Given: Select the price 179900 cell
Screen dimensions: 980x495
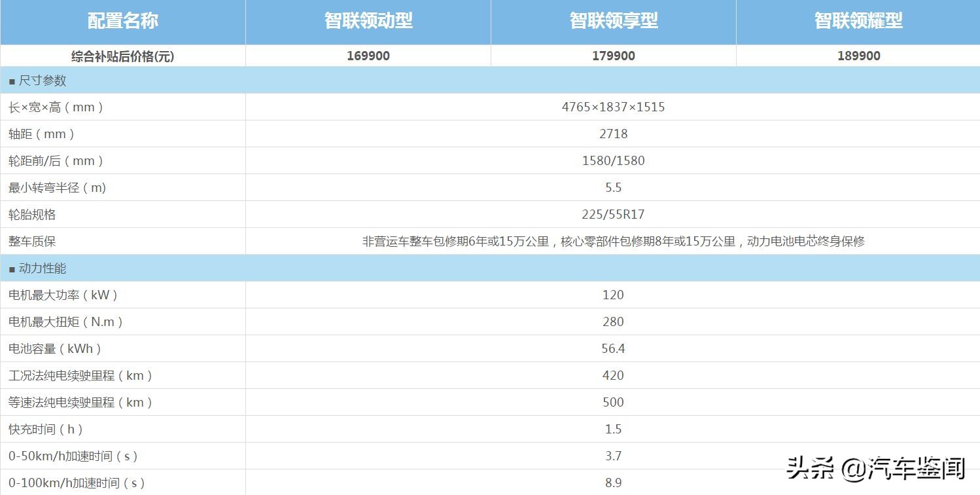Looking at the screenshot, I should point(613,55).
